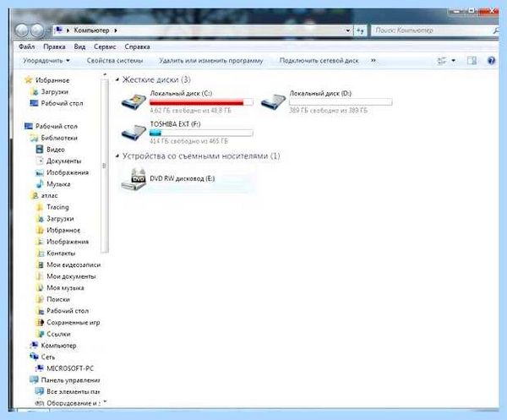Click the Панель управления icon
The height and width of the screenshot is (420, 507).
pyautogui.click(x=34, y=380)
